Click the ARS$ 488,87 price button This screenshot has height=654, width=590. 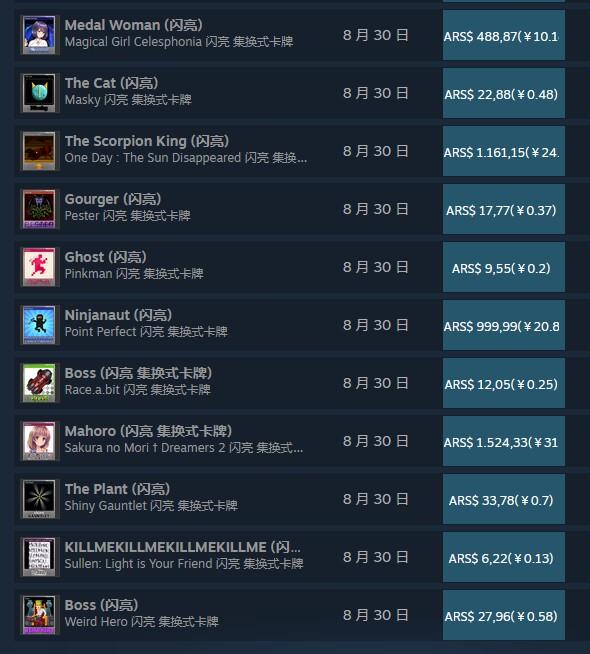[x=504, y=35]
